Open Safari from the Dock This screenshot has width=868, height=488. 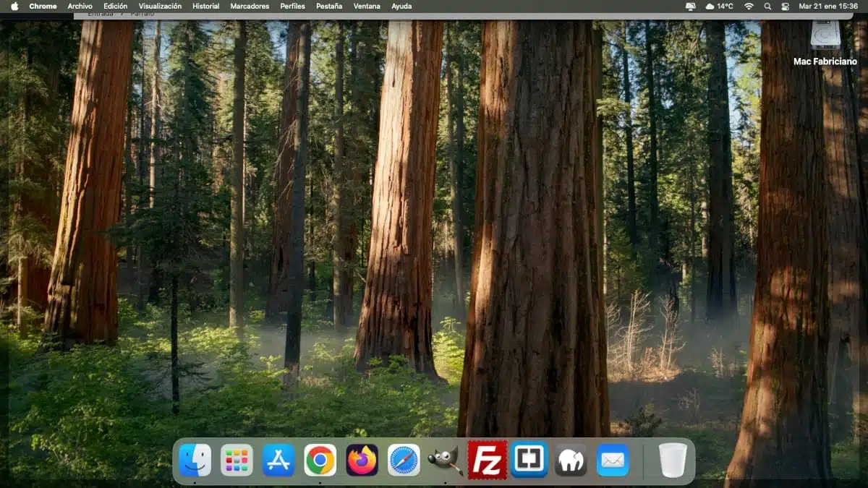pyautogui.click(x=404, y=460)
